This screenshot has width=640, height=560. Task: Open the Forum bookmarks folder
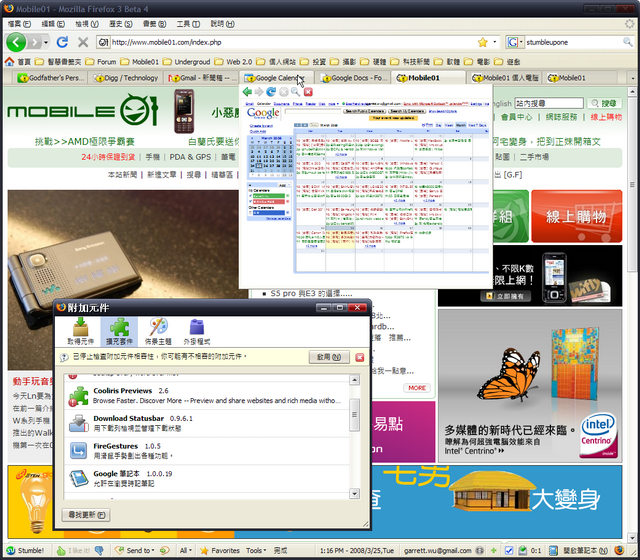pos(101,62)
